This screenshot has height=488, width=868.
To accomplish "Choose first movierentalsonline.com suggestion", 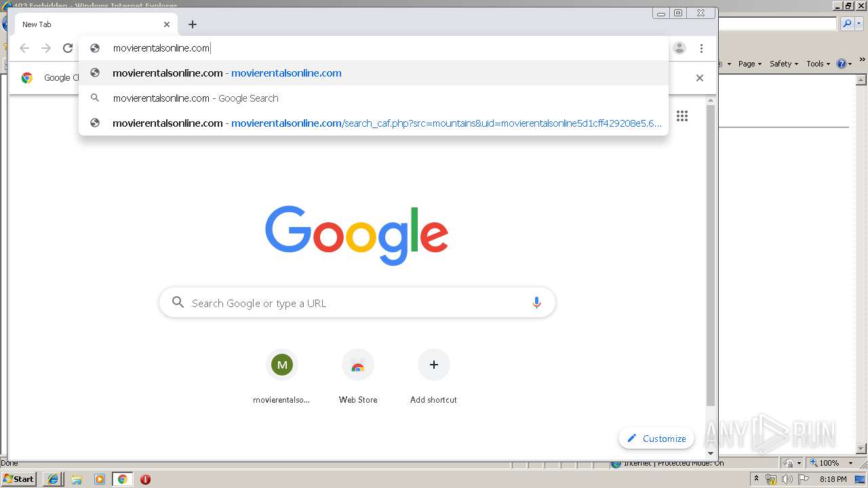I will click(x=373, y=73).
